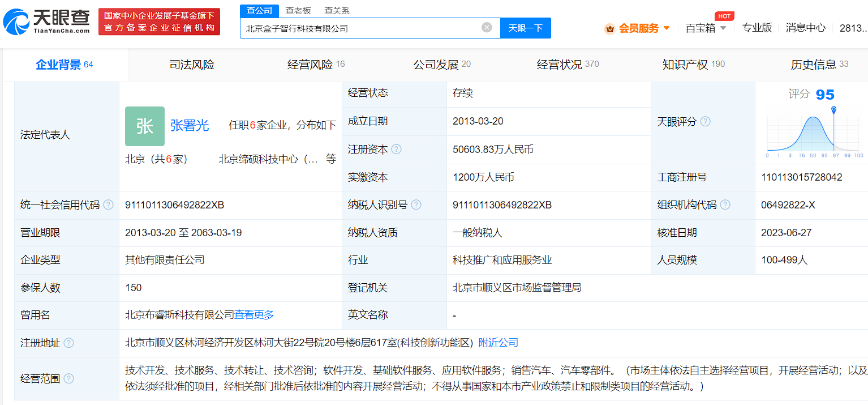The height and width of the screenshot is (405, 868).
Task: Click the industry 科技推广和应用服务业 value
Action: coord(502,260)
